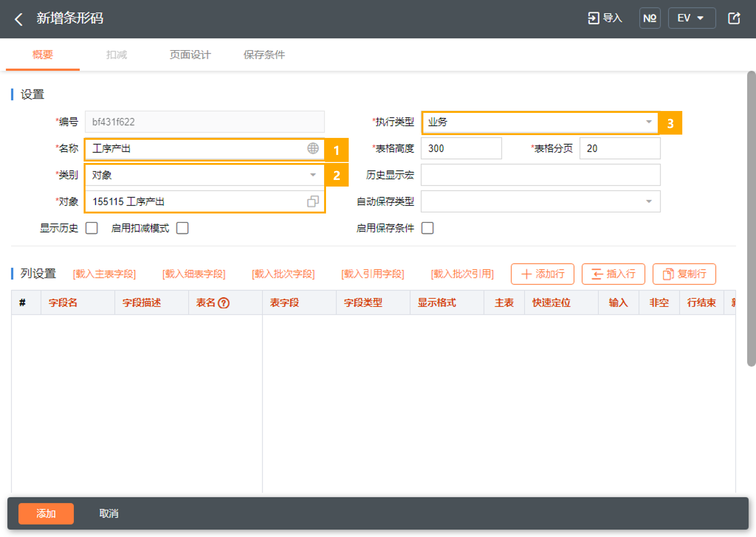Switch to the 扣减 tab
Image resolution: width=756 pixels, height=537 pixels.
tap(116, 55)
